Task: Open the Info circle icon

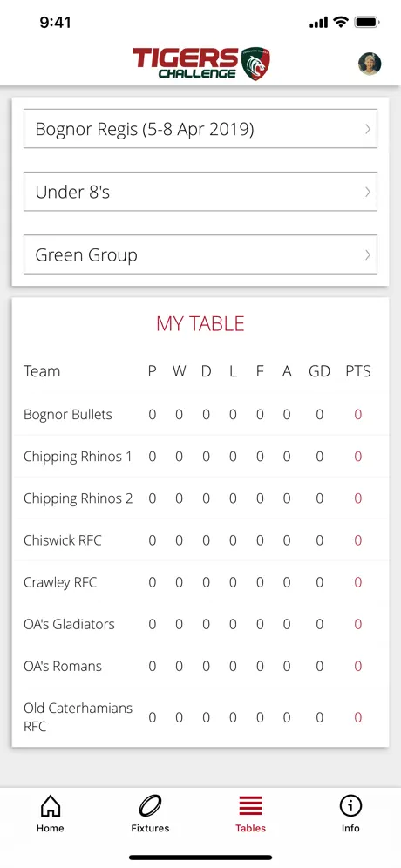Action: 350,805
